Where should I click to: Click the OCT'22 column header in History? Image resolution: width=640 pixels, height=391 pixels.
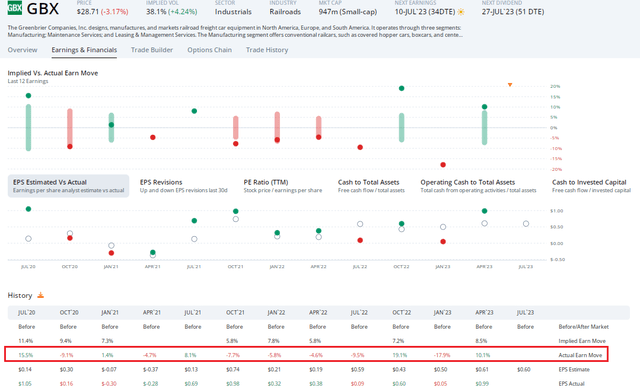click(x=401, y=312)
